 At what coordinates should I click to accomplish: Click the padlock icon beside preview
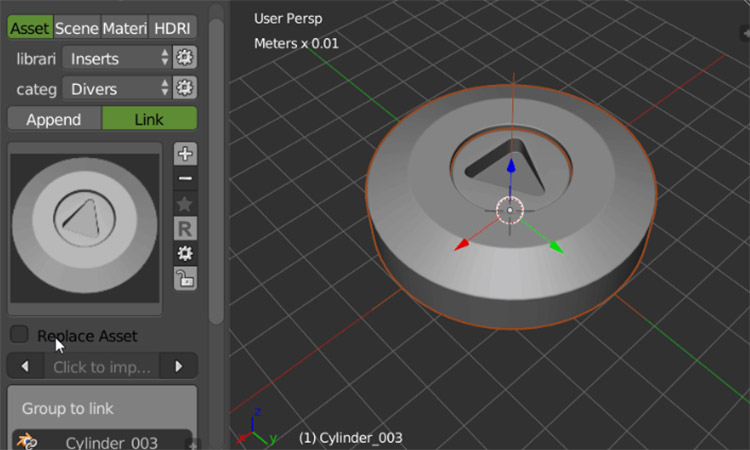pyautogui.click(x=185, y=279)
